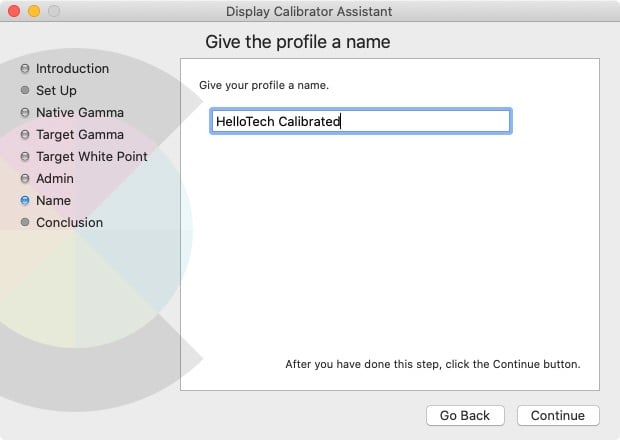Select the Introduction label in sidebar
This screenshot has height=440, width=620.
(x=72, y=69)
